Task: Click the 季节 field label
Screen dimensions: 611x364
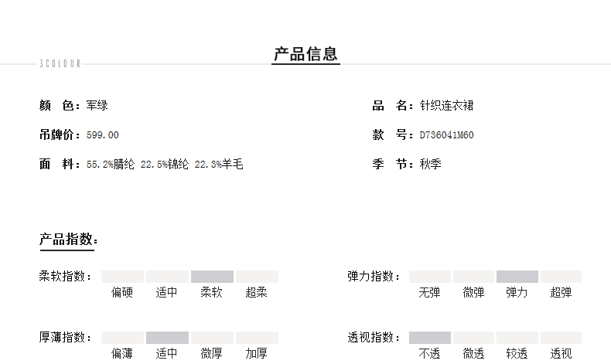Action: pyautogui.click(x=392, y=164)
